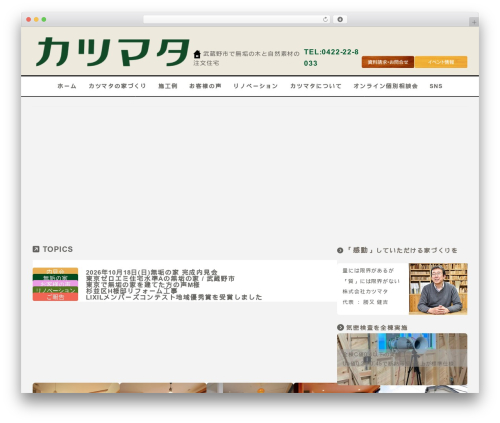Click the green カツマタ logo
500x423 pixels.
pos(113,52)
